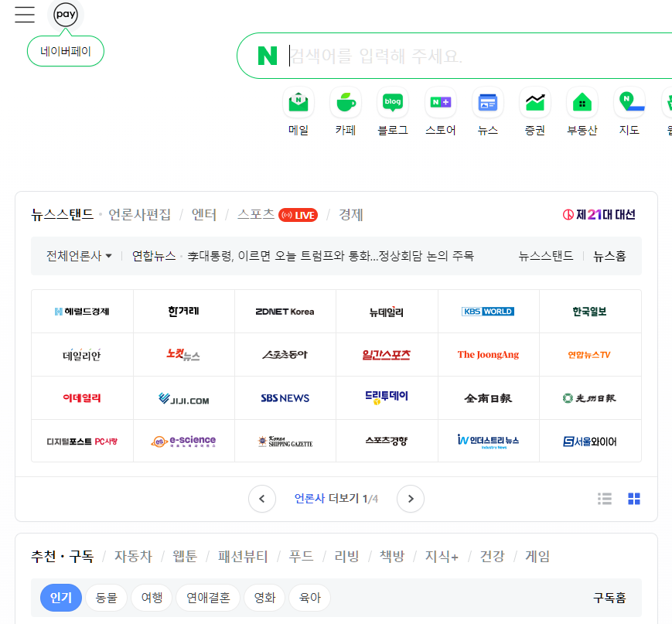672x624 pixels.
Task: Expand the 전체언론사 dropdown
Action: coord(80,256)
